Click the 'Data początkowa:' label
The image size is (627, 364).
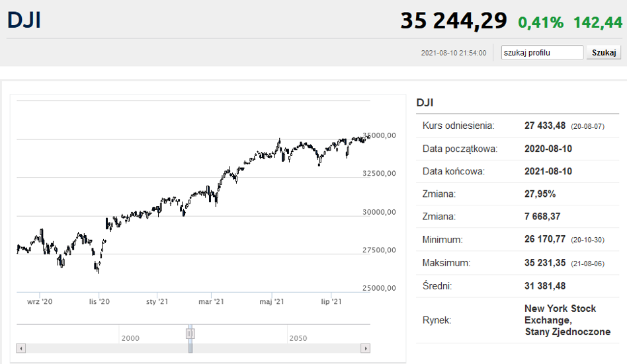460,149
